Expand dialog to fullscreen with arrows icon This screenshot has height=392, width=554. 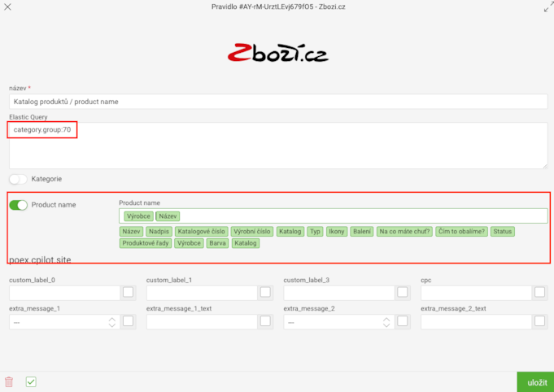548,7
